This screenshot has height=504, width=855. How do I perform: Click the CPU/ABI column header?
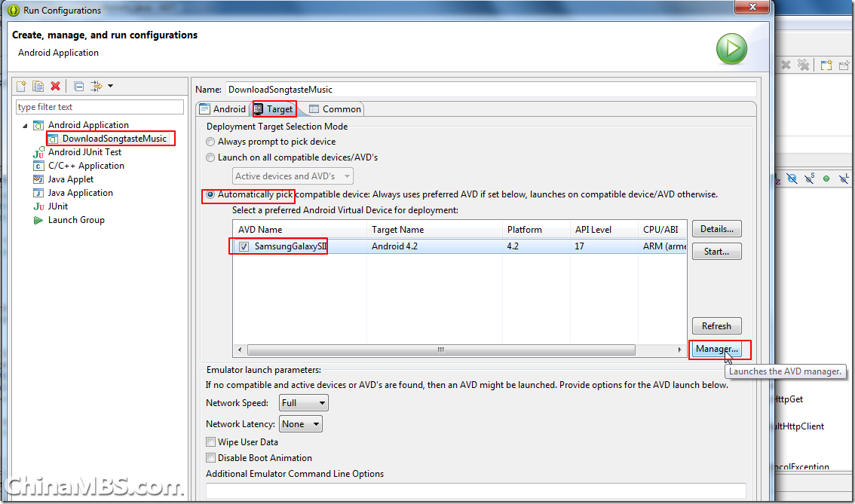[x=662, y=229]
